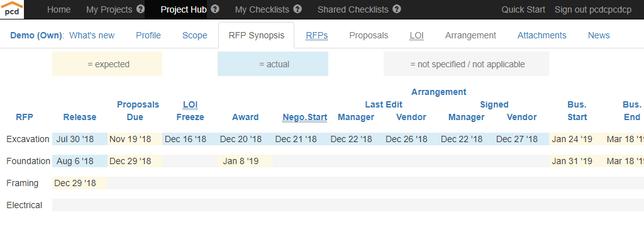Click the Nego.Start column header
This screenshot has height=227, width=644.
point(305,118)
